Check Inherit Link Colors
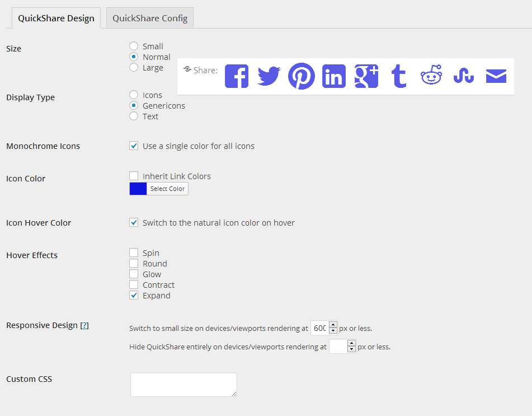The height and width of the screenshot is (416, 532). pos(134,176)
